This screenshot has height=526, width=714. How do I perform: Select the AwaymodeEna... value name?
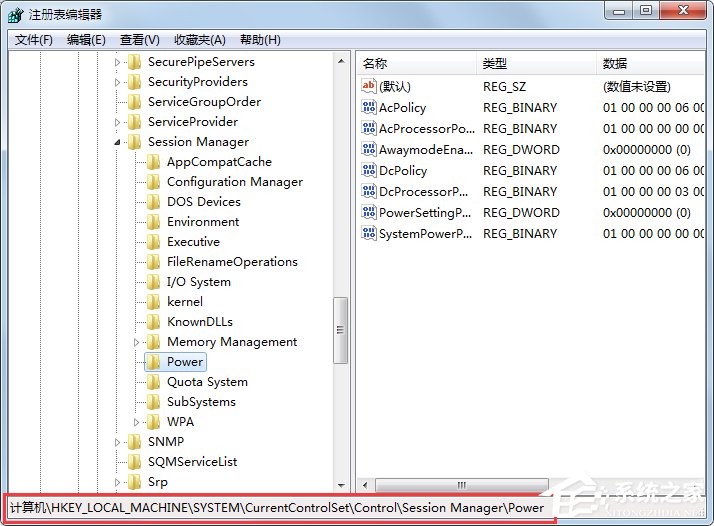[426, 150]
